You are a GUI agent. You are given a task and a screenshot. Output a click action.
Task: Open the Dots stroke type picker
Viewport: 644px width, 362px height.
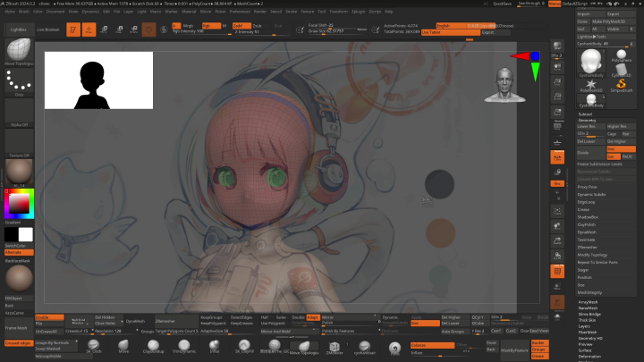point(18,82)
